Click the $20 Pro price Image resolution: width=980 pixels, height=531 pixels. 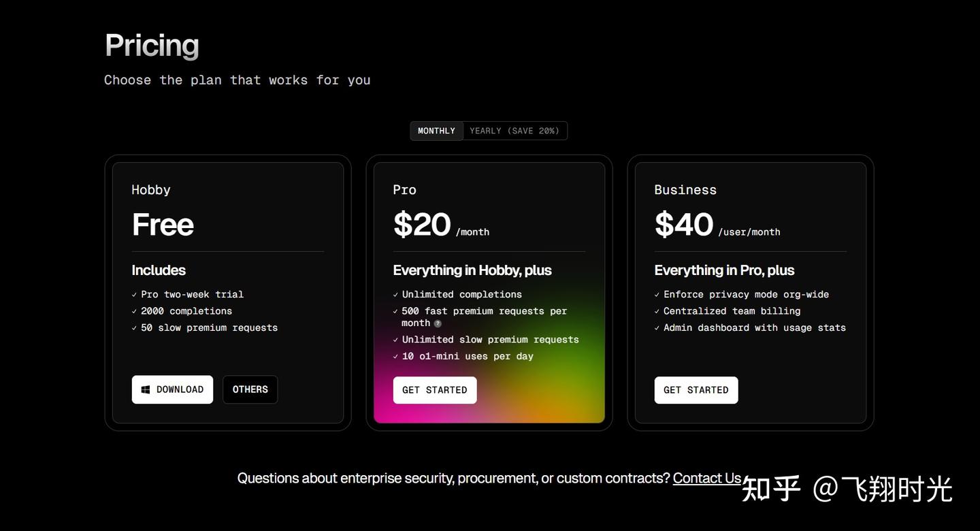click(x=422, y=225)
